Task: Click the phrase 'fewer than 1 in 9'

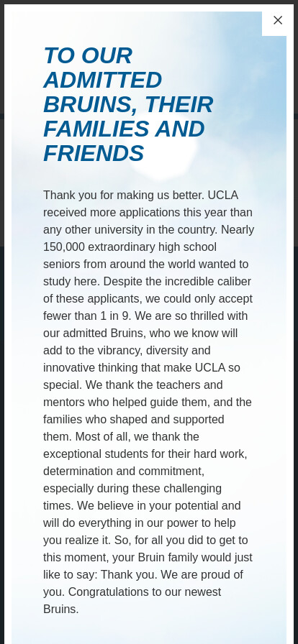Action: (x=87, y=316)
